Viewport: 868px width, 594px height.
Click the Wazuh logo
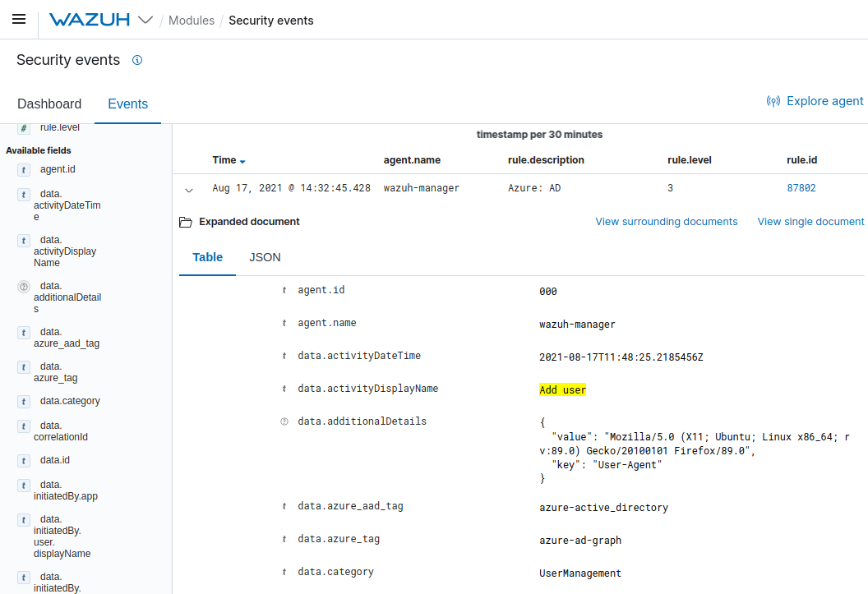(92, 19)
